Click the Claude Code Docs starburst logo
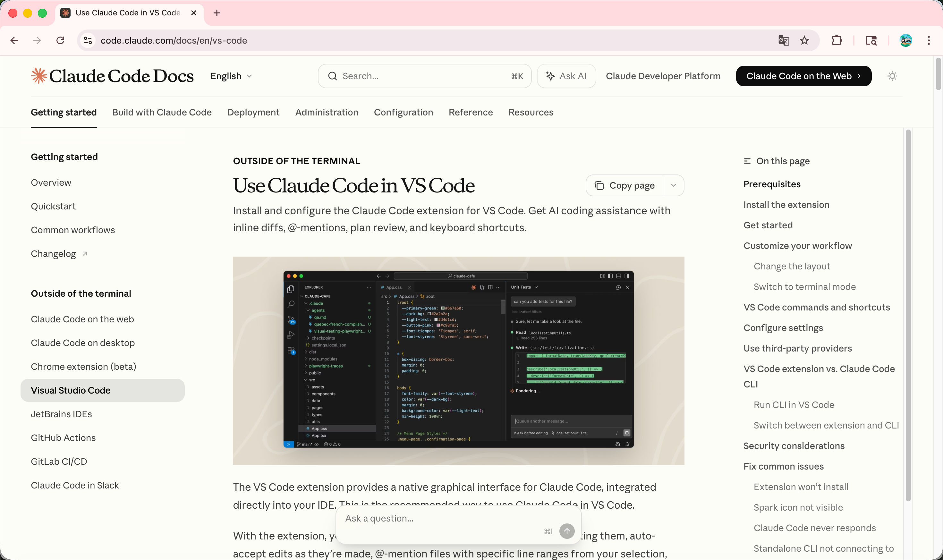 click(x=39, y=76)
